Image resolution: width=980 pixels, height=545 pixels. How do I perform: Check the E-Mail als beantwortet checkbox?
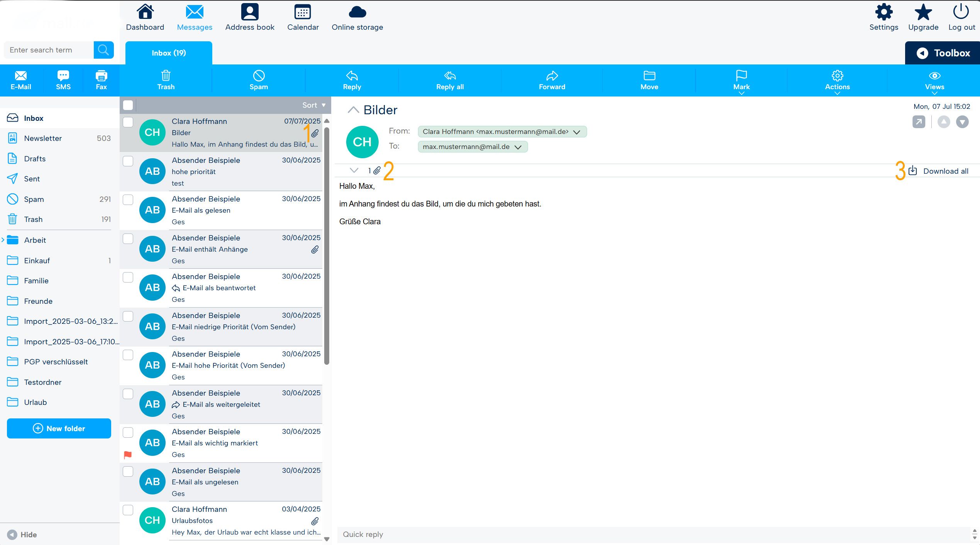pos(128,277)
